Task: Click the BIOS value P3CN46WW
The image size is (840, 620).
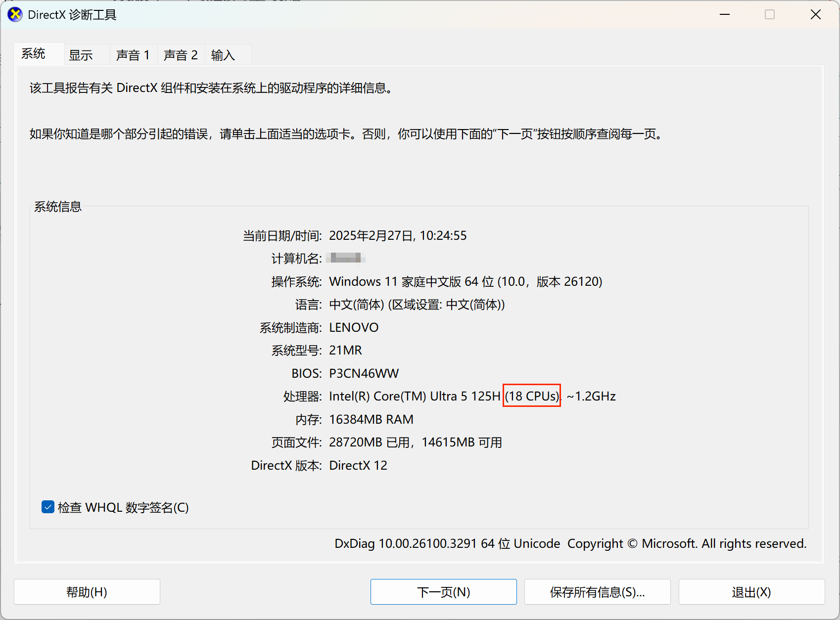Action: pos(364,373)
